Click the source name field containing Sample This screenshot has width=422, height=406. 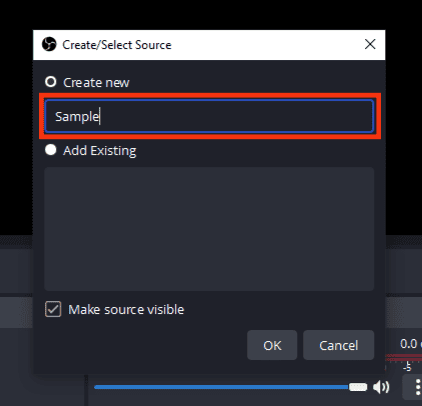[209, 116]
